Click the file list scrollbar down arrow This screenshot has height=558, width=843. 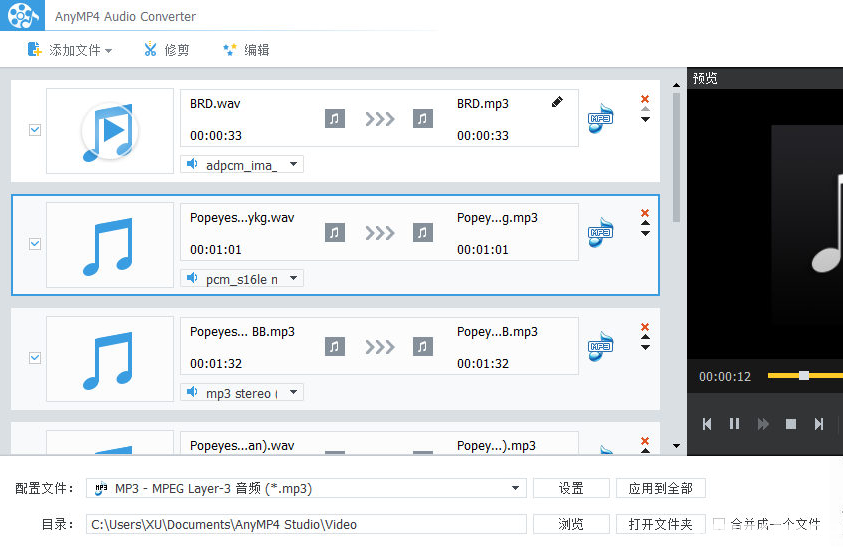click(x=676, y=446)
